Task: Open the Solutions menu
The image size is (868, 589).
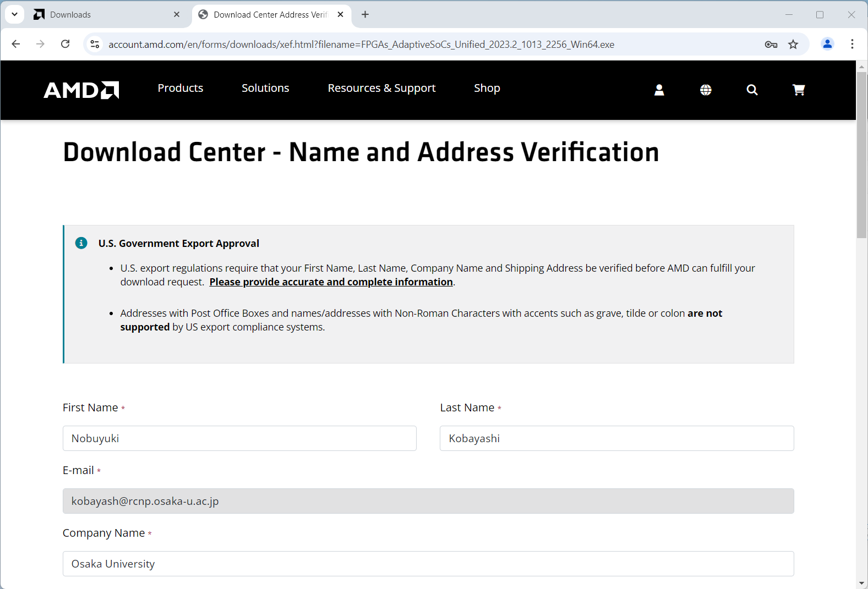Action: coord(265,88)
